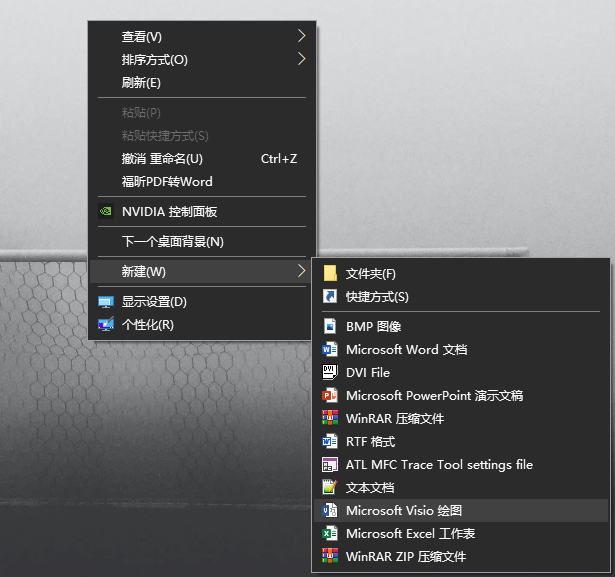The image size is (615, 577).
Task: Click the Word document icon
Action: 330,349
